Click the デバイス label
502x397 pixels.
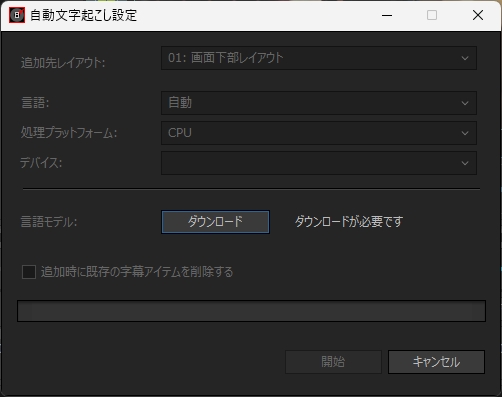(x=41, y=163)
